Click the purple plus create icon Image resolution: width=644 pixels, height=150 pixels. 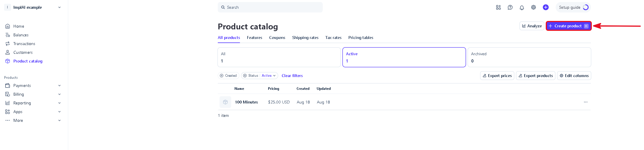pos(545,8)
